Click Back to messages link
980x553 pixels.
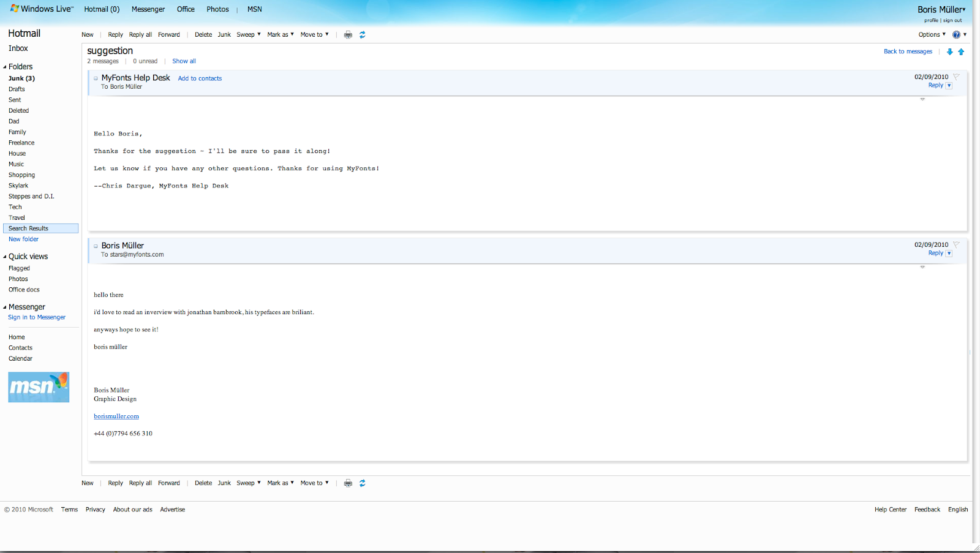click(x=908, y=51)
